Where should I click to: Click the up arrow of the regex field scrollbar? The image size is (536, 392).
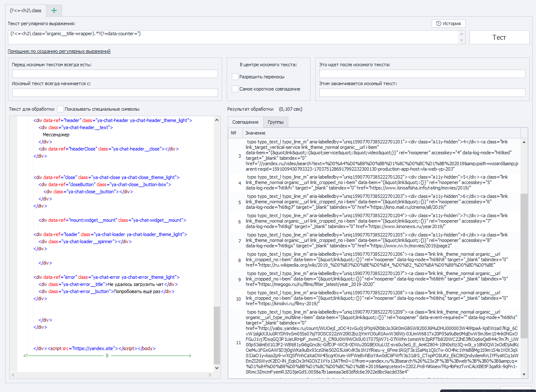click(x=462, y=34)
